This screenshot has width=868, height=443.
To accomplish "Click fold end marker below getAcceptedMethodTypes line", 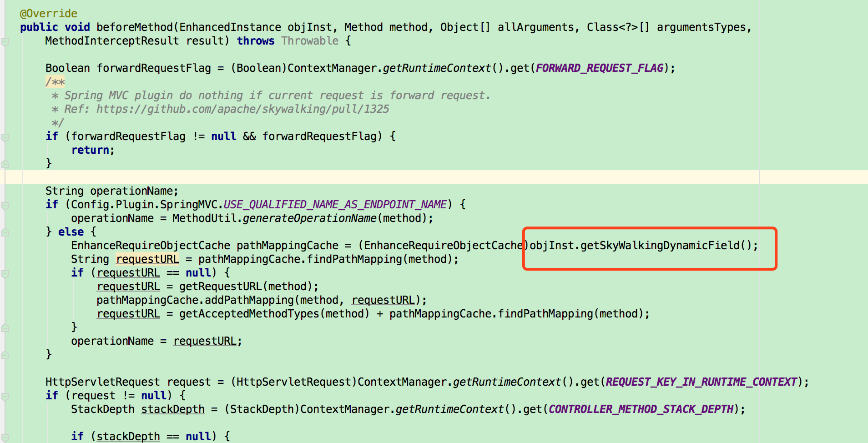I will coord(5,328).
